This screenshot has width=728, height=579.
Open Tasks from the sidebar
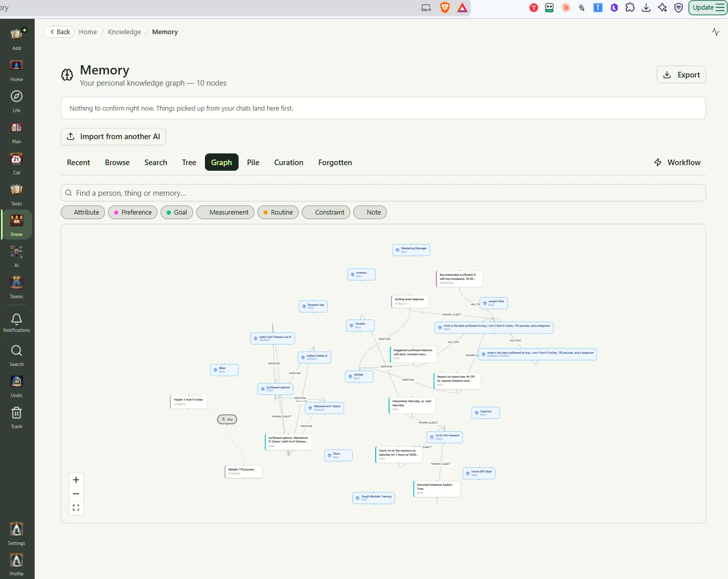[17, 195]
